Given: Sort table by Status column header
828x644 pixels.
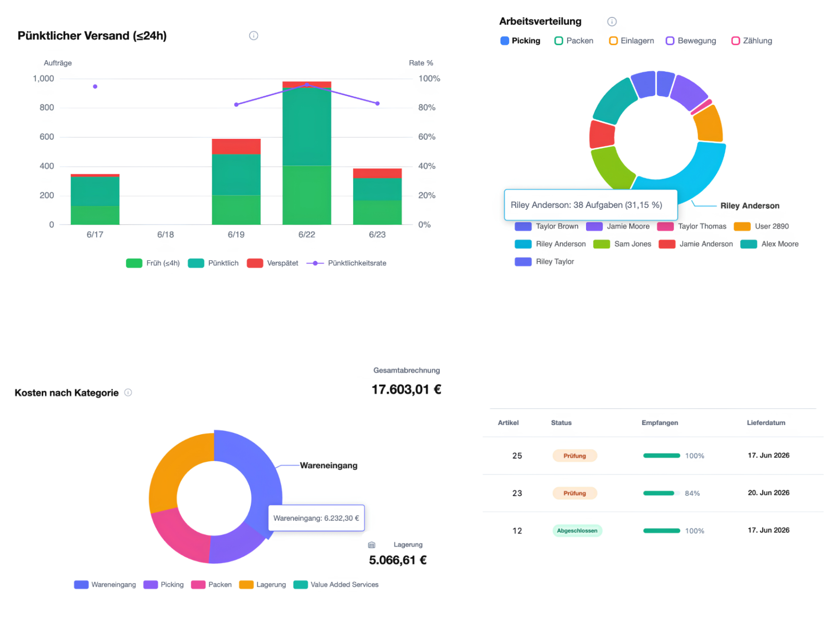Looking at the screenshot, I should pos(561,423).
